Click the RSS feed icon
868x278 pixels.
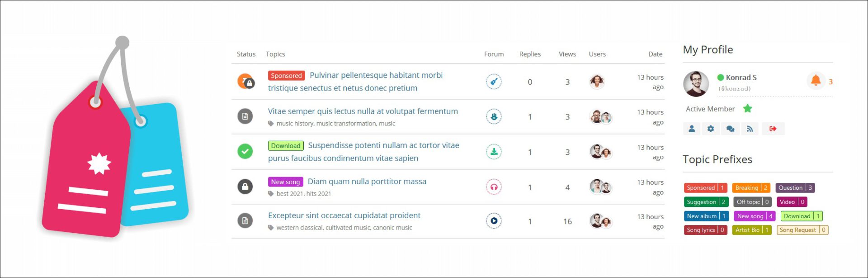coord(750,129)
